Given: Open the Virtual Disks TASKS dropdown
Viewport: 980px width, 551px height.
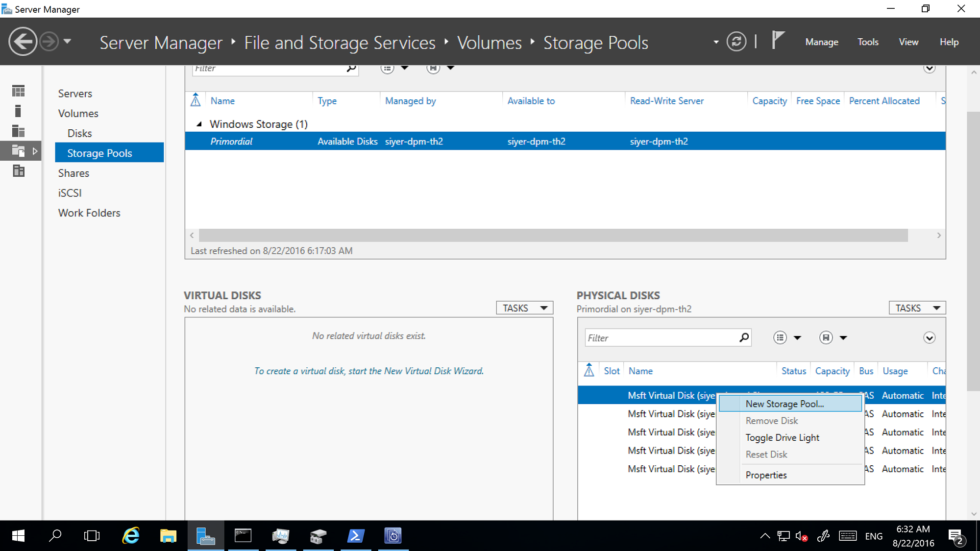Looking at the screenshot, I should [x=525, y=308].
